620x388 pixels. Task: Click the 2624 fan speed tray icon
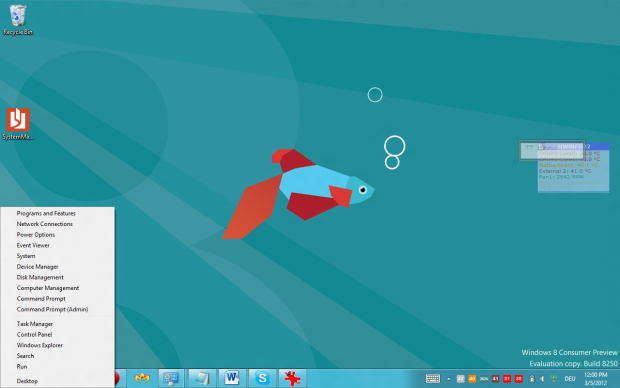tap(484, 379)
